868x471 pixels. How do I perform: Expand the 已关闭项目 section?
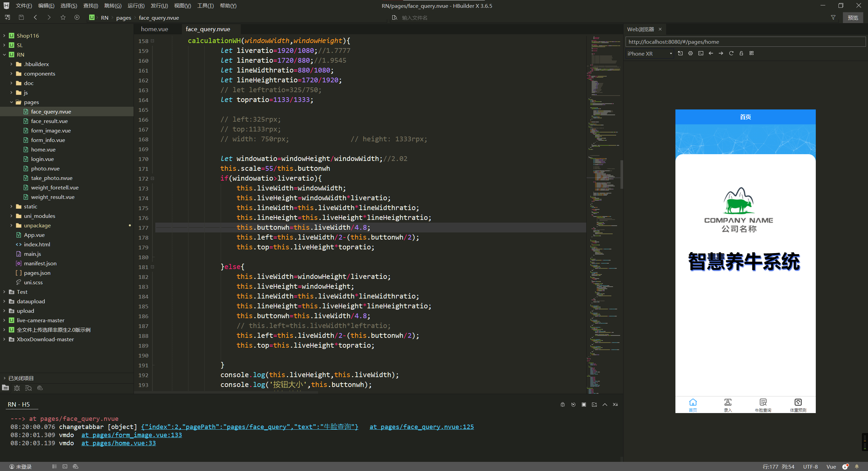[x=4, y=378]
